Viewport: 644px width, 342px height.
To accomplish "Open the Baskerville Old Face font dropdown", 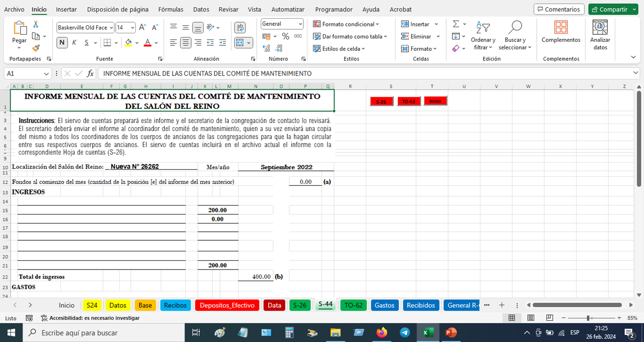I will [111, 27].
